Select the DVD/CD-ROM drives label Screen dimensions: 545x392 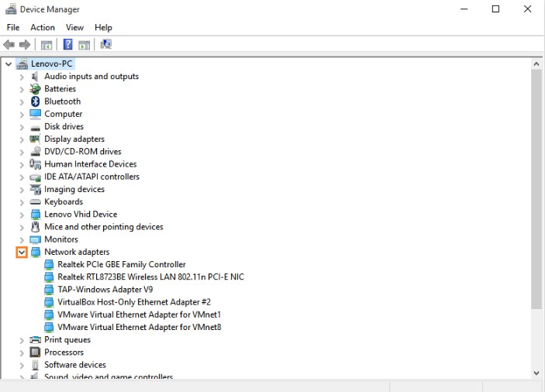click(x=83, y=151)
